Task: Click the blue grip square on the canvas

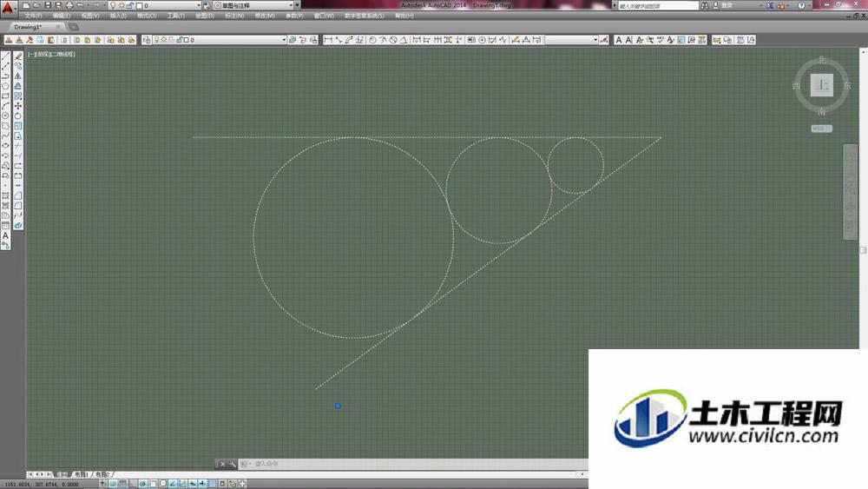Action: [338, 406]
